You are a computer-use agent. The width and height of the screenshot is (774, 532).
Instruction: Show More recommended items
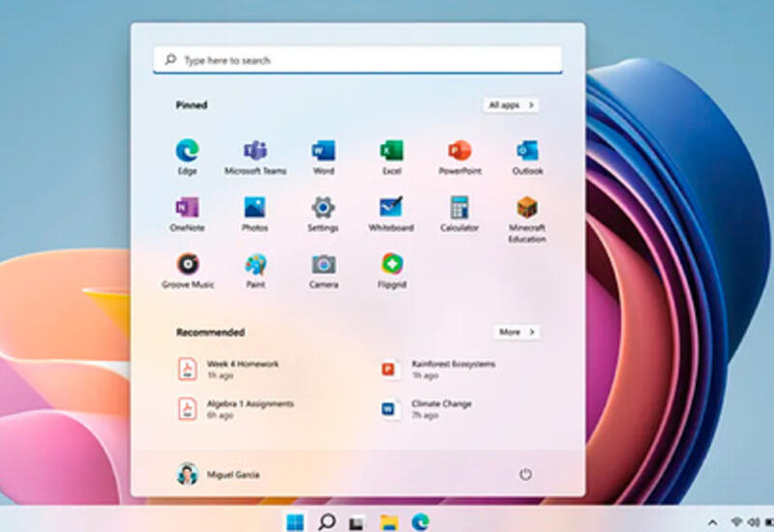click(x=517, y=332)
